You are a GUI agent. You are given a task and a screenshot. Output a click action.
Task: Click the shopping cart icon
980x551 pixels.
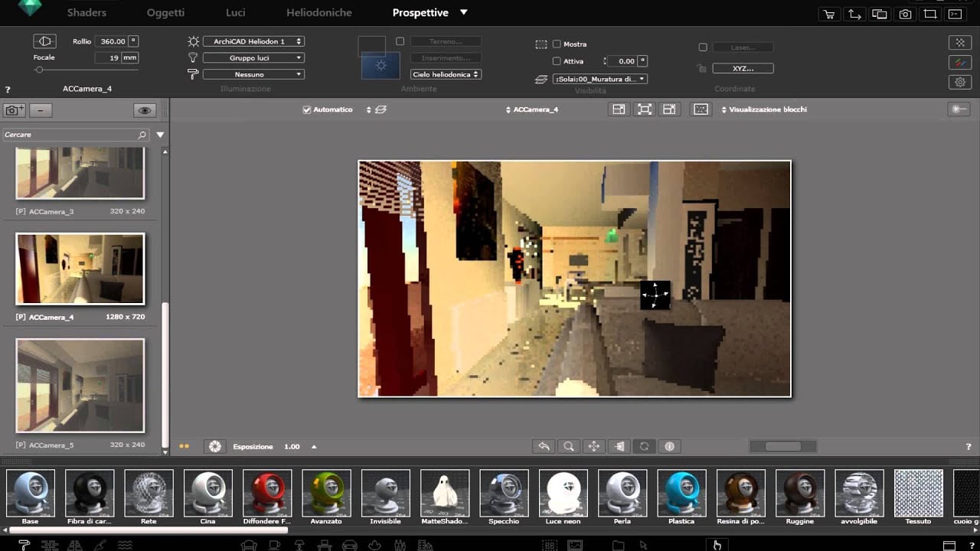click(x=828, y=14)
